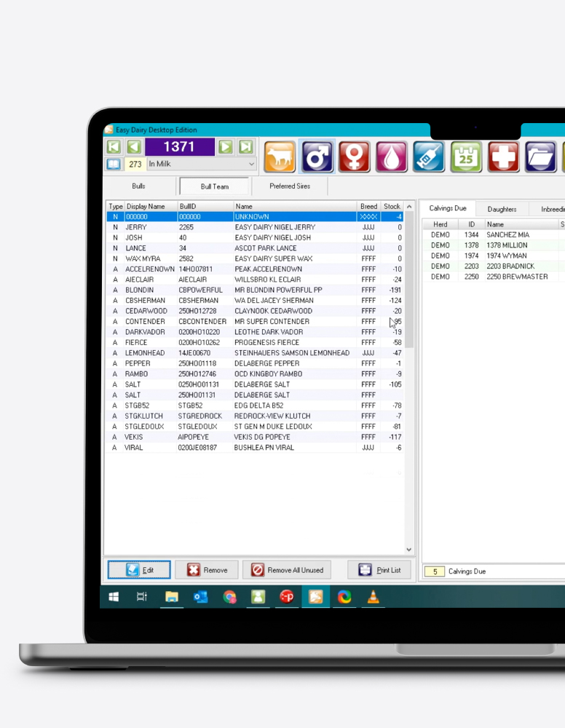
Task: Select PEAK ACCELRENOWN row
Action: pos(255,269)
